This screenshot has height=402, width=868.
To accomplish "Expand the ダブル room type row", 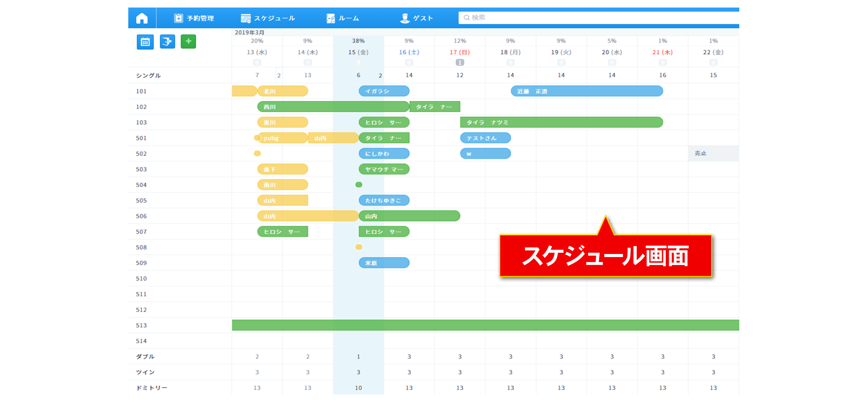I will point(145,356).
